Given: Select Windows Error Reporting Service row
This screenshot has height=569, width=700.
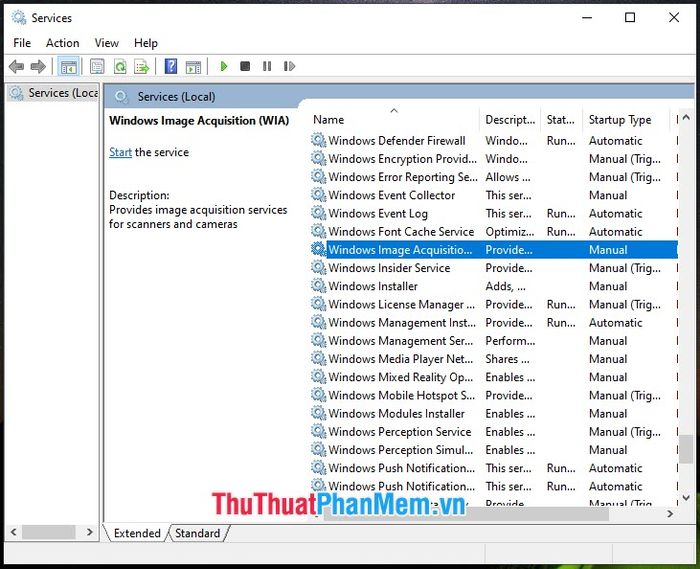Looking at the screenshot, I should point(493,177).
